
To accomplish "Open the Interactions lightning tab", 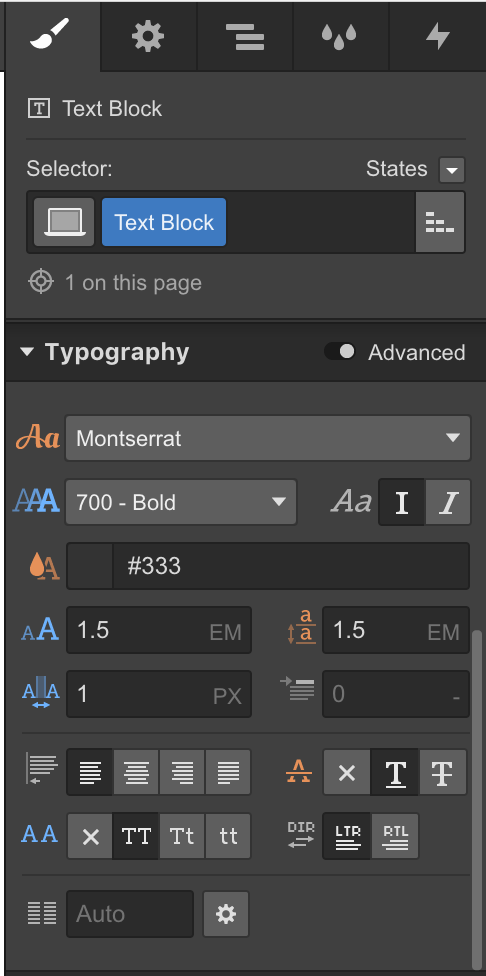I will (437, 36).
